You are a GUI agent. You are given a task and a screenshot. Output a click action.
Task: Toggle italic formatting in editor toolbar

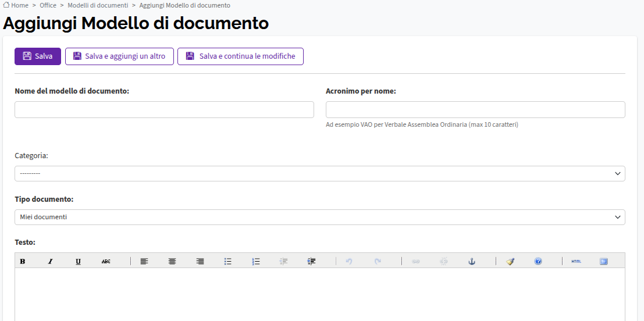coord(50,261)
